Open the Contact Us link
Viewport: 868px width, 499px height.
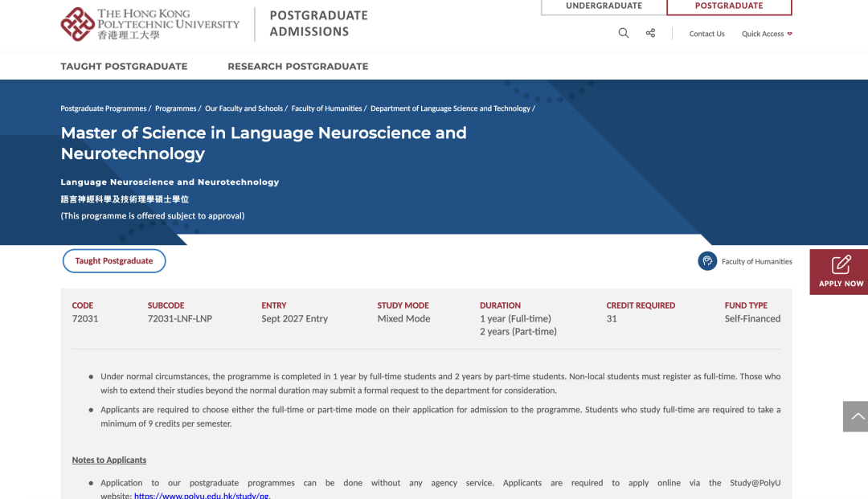(707, 34)
